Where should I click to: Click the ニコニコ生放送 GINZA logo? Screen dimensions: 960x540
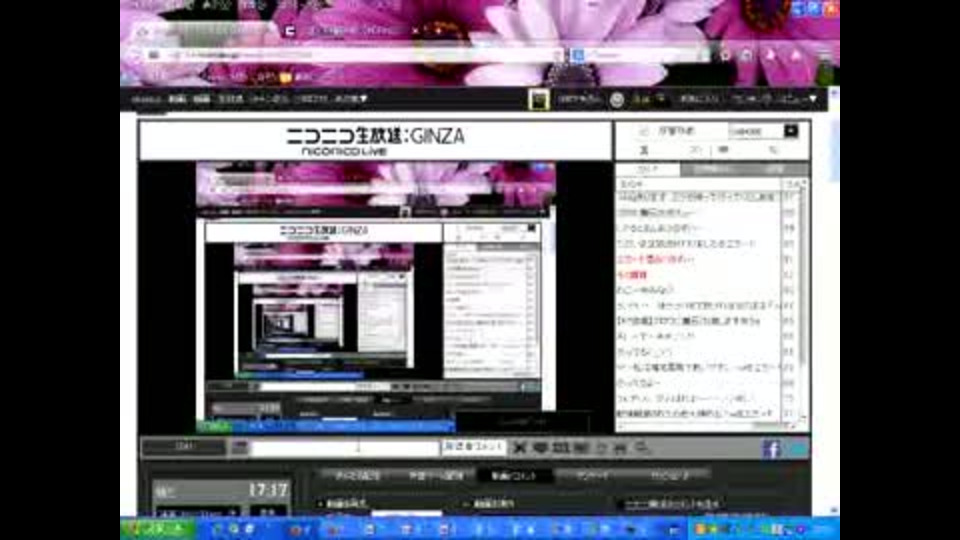[375, 141]
